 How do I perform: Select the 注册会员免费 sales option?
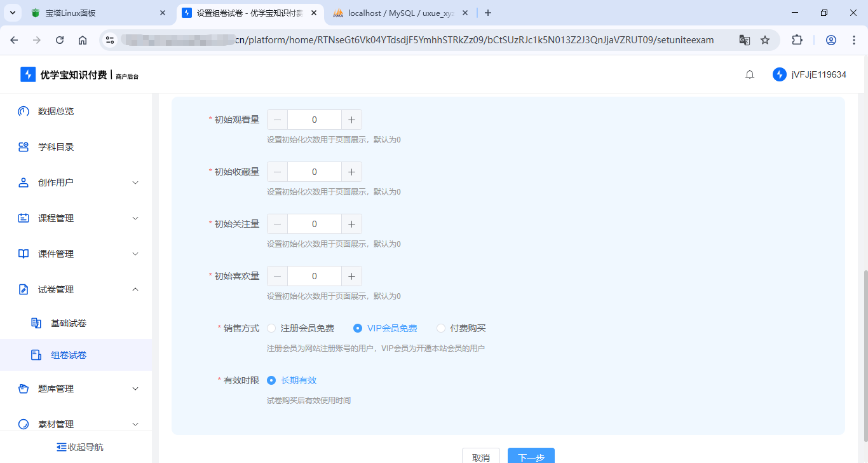coord(272,328)
